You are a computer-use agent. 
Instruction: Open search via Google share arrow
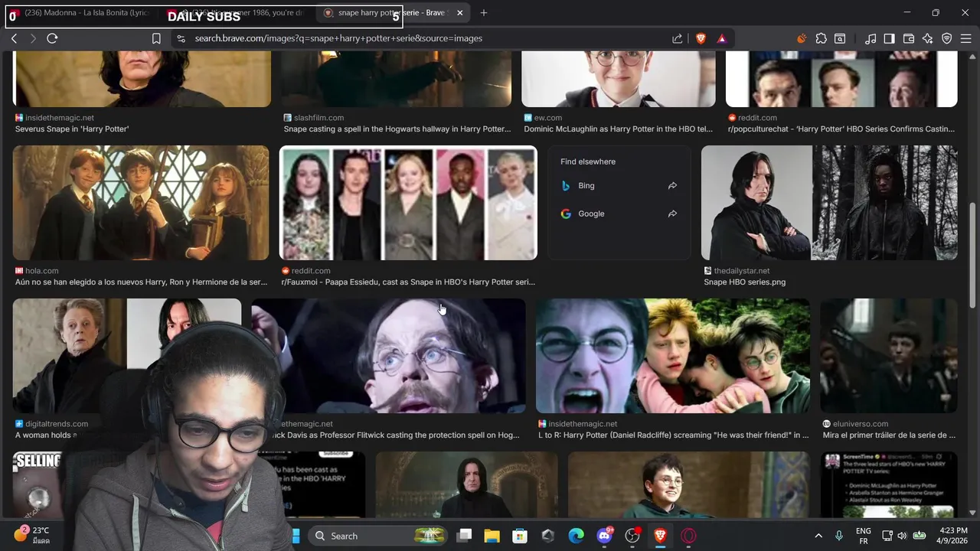tap(672, 214)
